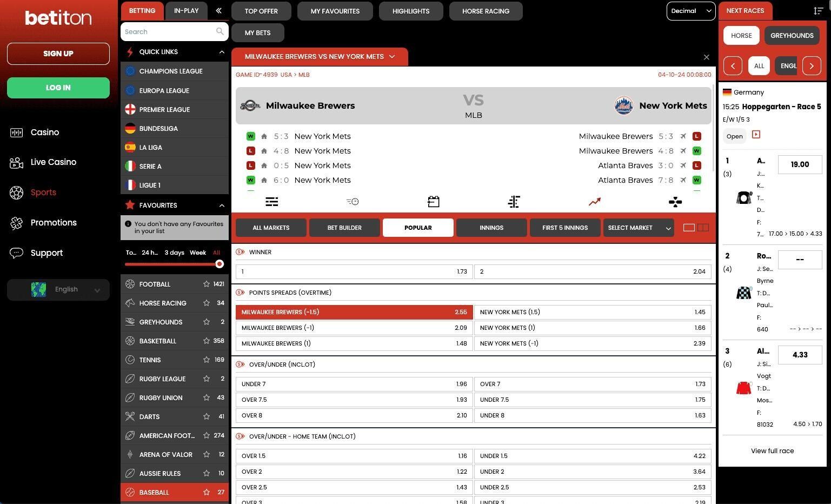
Task: Select odds 19.00 for runner 1
Action: pyautogui.click(x=800, y=164)
